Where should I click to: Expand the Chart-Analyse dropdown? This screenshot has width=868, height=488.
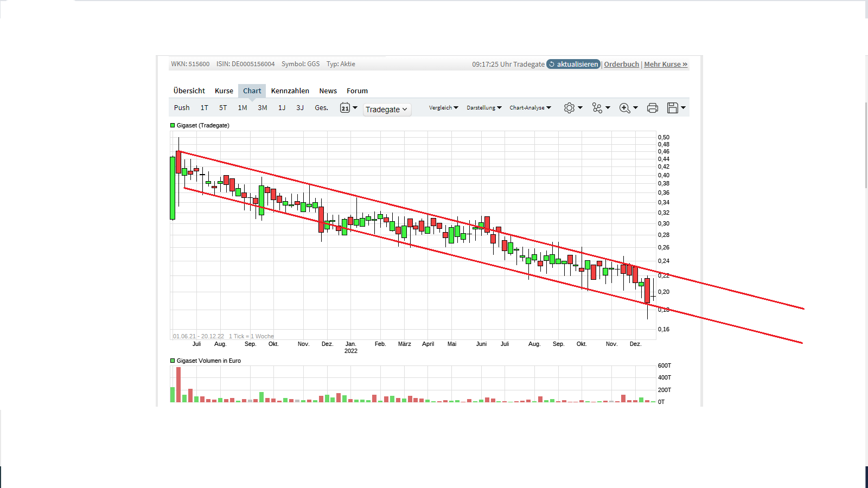[531, 108]
